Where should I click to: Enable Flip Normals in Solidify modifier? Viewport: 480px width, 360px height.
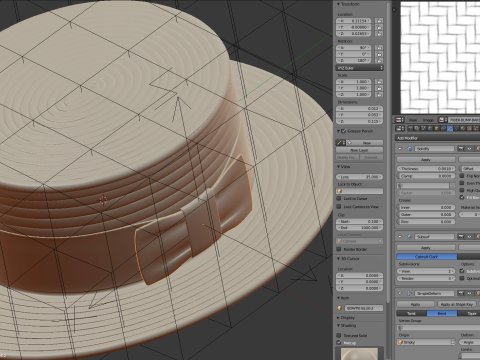coord(462,176)
